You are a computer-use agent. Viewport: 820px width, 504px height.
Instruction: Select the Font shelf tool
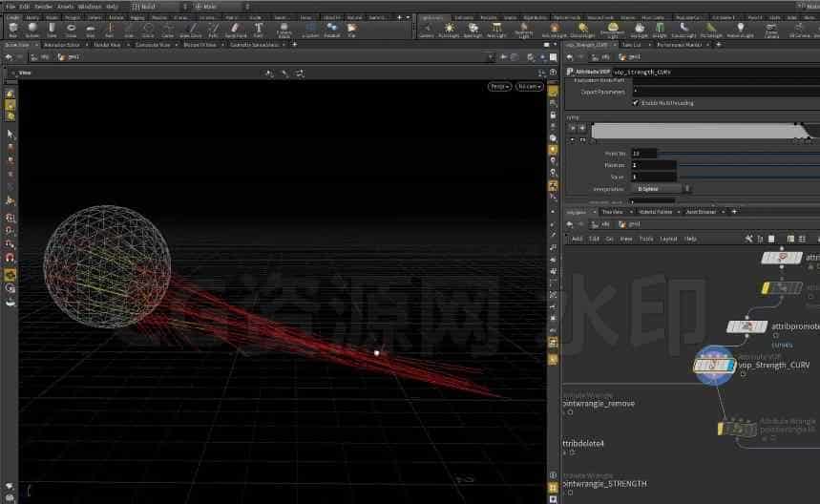coord(259,30)
